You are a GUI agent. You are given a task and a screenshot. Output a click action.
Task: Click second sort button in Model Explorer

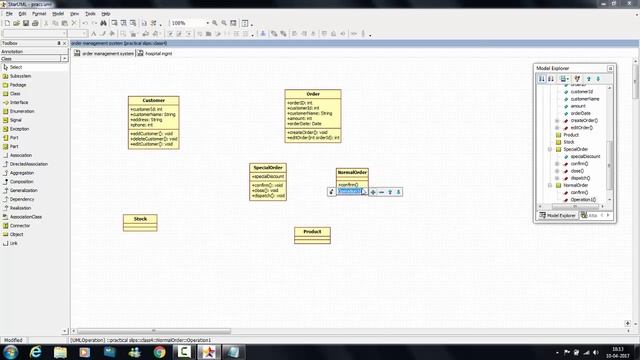[551, 79]
